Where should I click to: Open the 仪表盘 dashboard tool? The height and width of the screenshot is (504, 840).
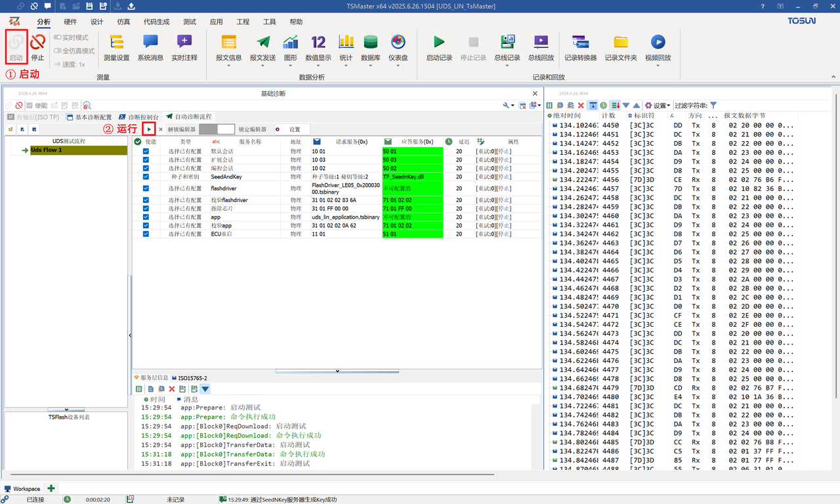[x=398, y=46]
